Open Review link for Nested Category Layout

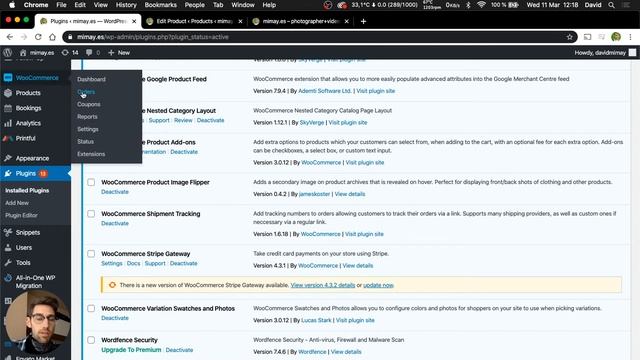(183, 120)
